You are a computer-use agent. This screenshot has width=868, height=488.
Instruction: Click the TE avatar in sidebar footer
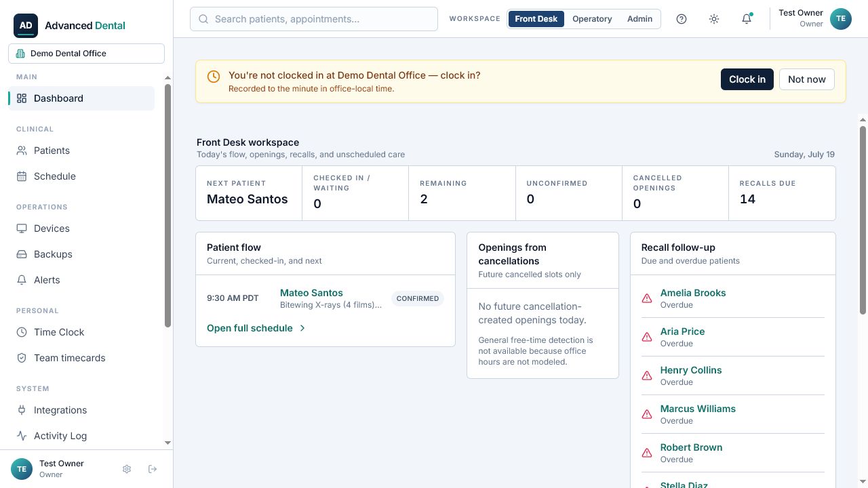tap(22, 469)
